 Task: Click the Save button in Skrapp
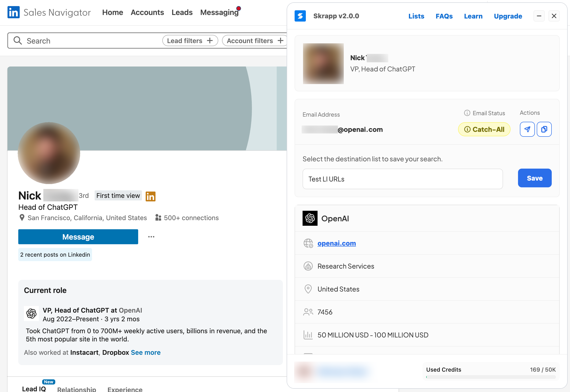(535, 178)
